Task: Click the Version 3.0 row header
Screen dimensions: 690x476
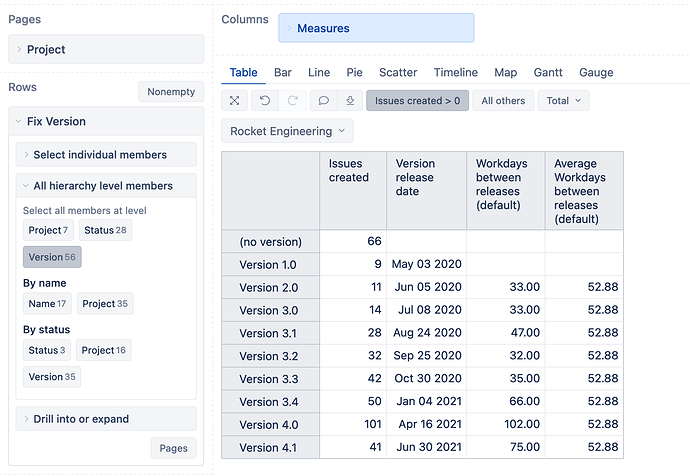Action: coord(271,310)
